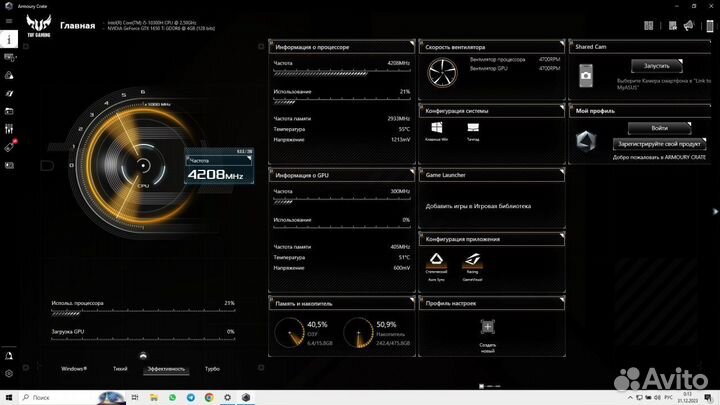The height and width of the screenshot is (405, 720).
Task: Click the 50,9% storage usage gauge
Action: [359, 332]
